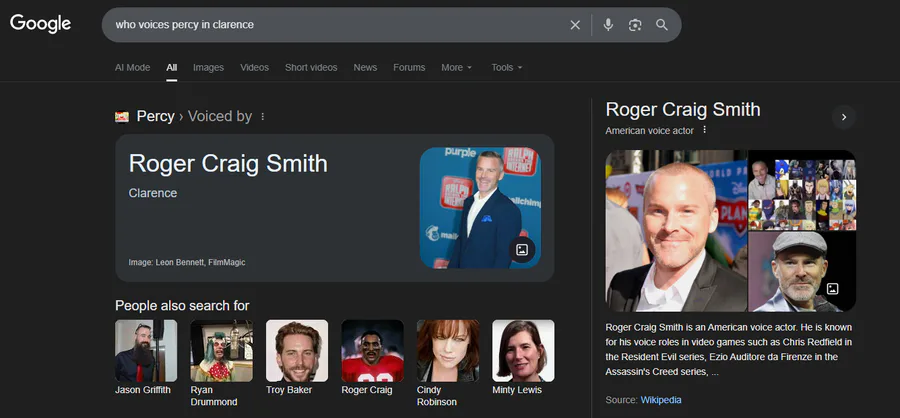Expand the knowledge panel chevron arrow
This screenshot has width=900, height=418.
click(x=843, y=117)
